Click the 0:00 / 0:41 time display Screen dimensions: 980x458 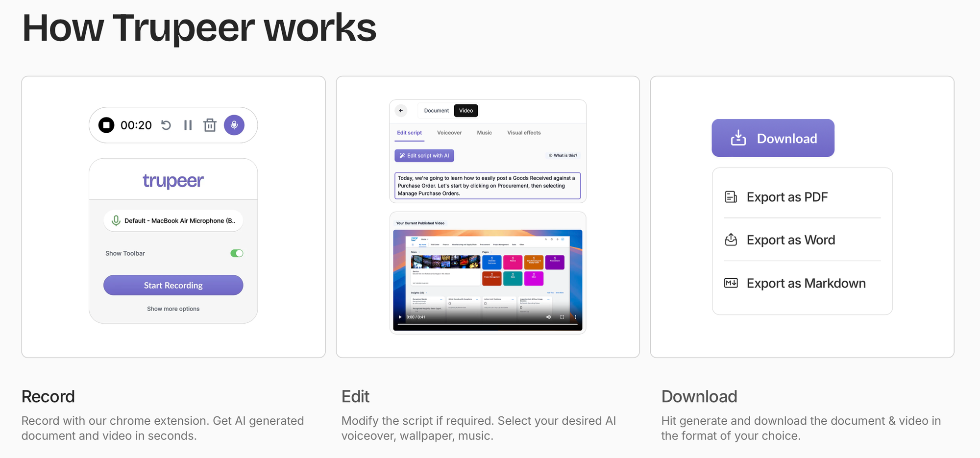(416, 317)
